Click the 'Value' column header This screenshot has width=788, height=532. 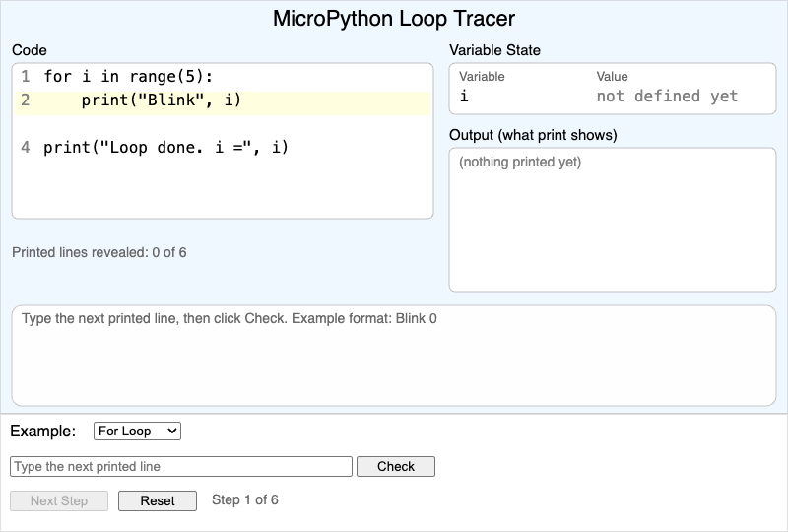click(612, 77)
